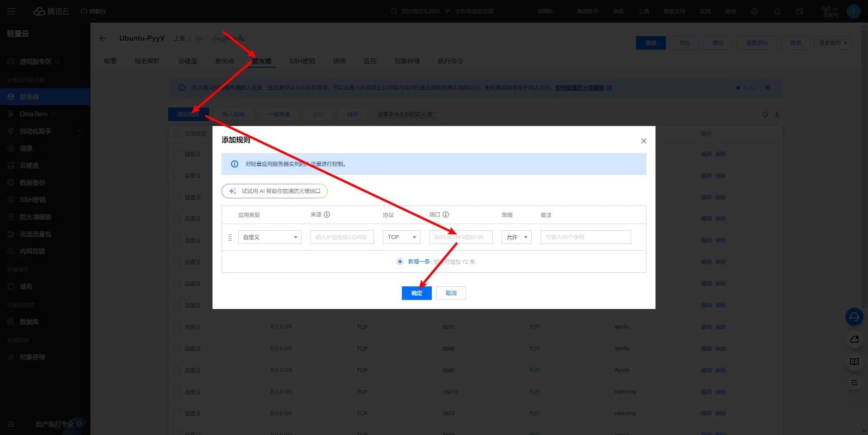This screenshot has width=868, height=435.
Task: Click the list floating button on the right
Action: pyautogui.click(x=854, y=383)
